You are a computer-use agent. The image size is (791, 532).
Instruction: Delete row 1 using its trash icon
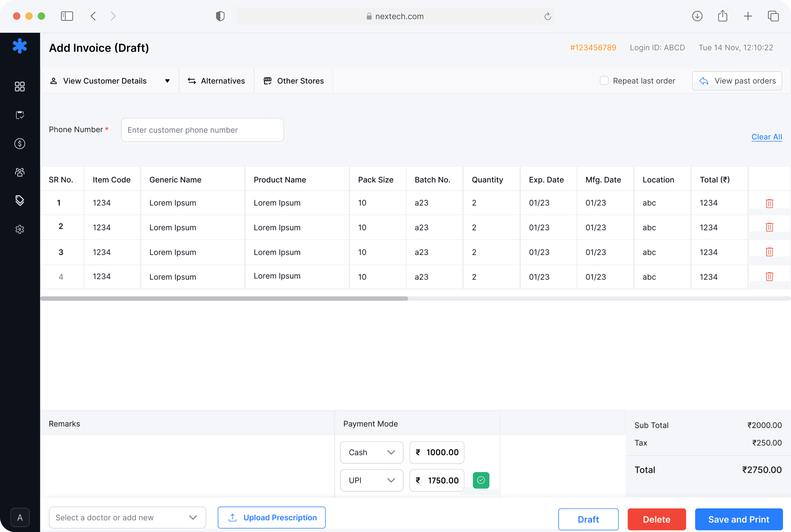click(769, 203)
